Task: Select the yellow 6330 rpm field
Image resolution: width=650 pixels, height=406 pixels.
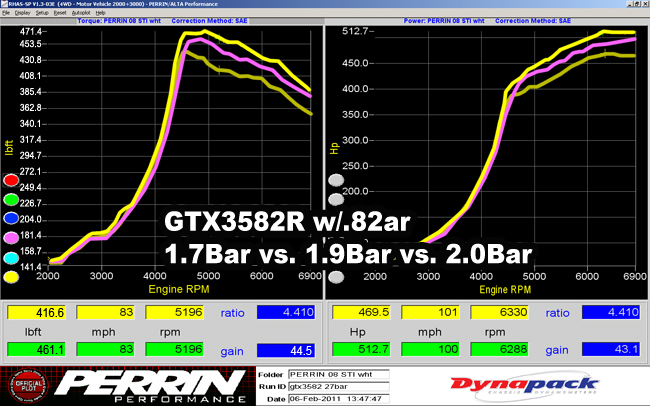Action: tap(500, 312)
